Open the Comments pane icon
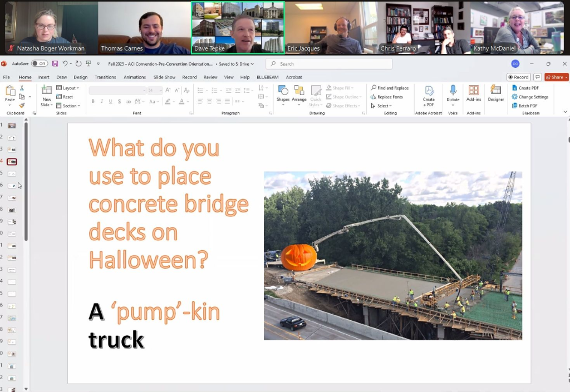Screen dimensions: 570x392 (537, 77)
